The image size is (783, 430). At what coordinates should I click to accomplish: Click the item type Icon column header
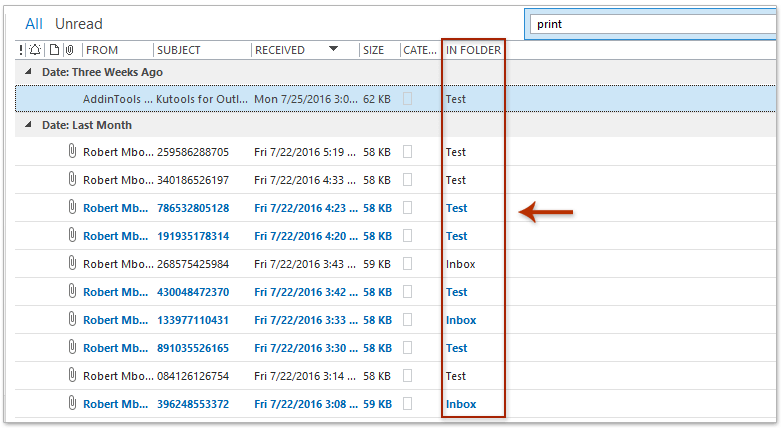point(54,50)
